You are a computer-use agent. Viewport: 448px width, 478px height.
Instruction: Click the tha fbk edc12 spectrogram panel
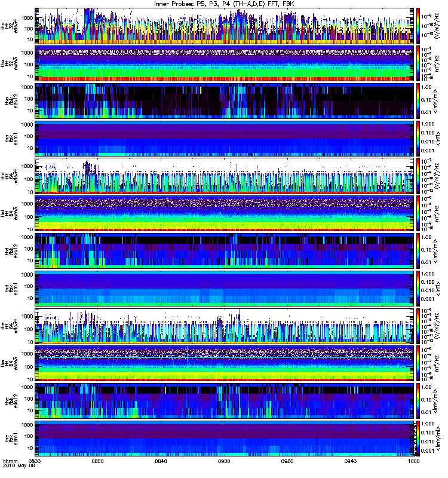pyautogui.click(x=225, y=101)
